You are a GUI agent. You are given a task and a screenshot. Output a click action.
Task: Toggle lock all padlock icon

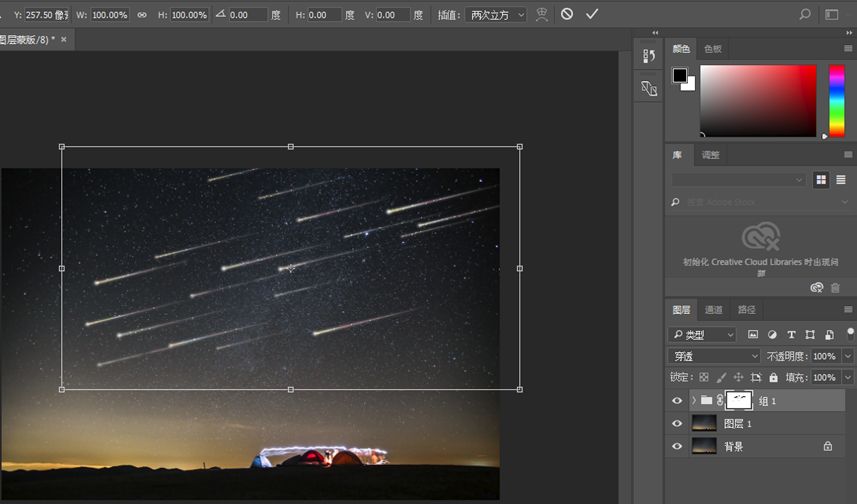(773, 377)
